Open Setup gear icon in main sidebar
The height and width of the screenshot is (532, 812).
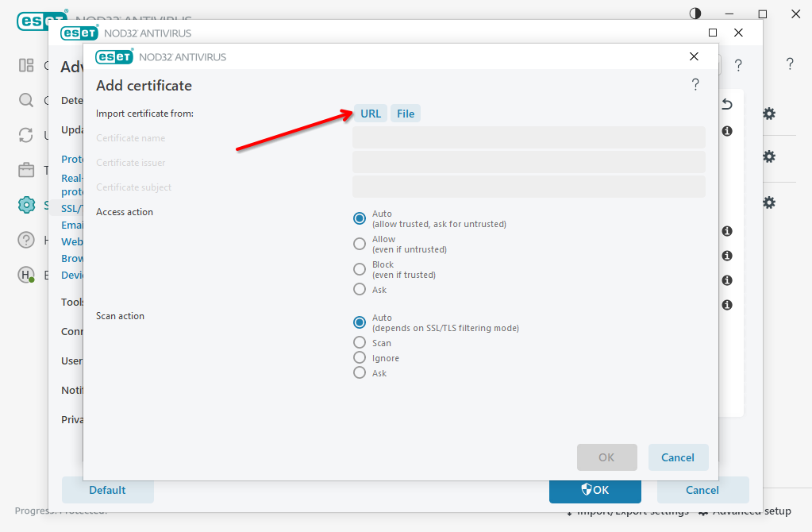[x=26, y=205]
